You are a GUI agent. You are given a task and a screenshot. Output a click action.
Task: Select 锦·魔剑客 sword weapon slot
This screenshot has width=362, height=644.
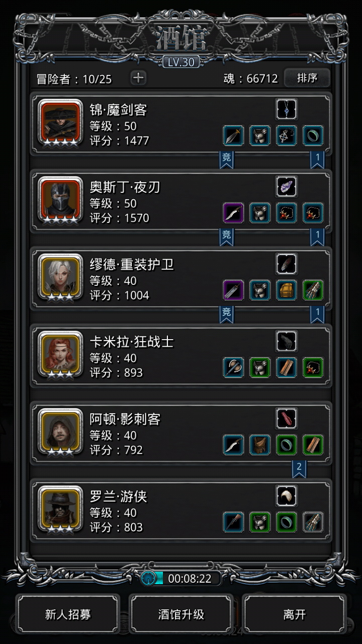(233, 136)
